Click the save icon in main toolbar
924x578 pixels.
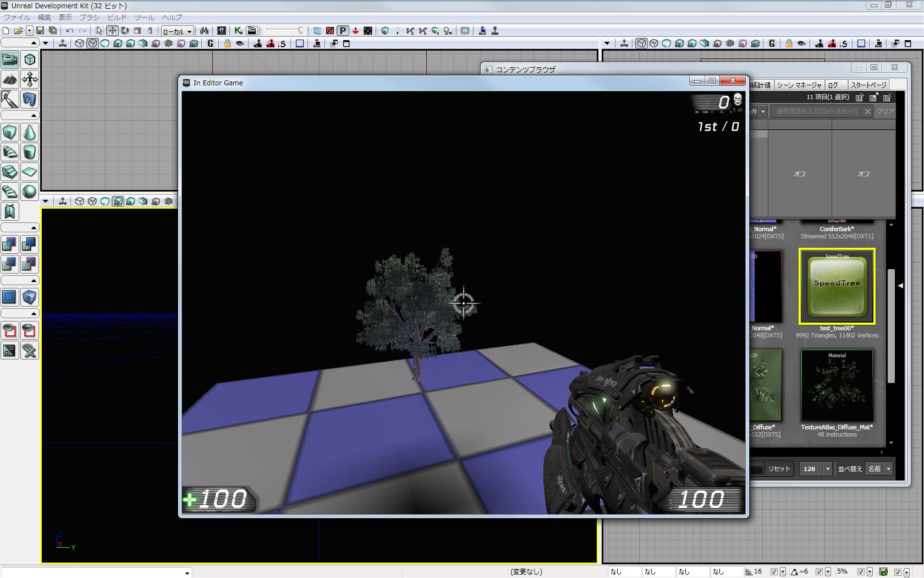[40, 31]
